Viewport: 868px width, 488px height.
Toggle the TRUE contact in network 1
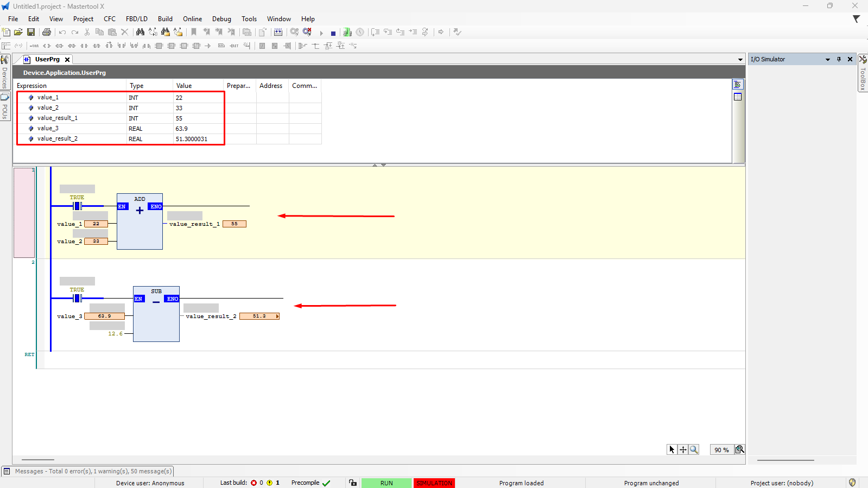pyautogui.click(x=77, y=206)
